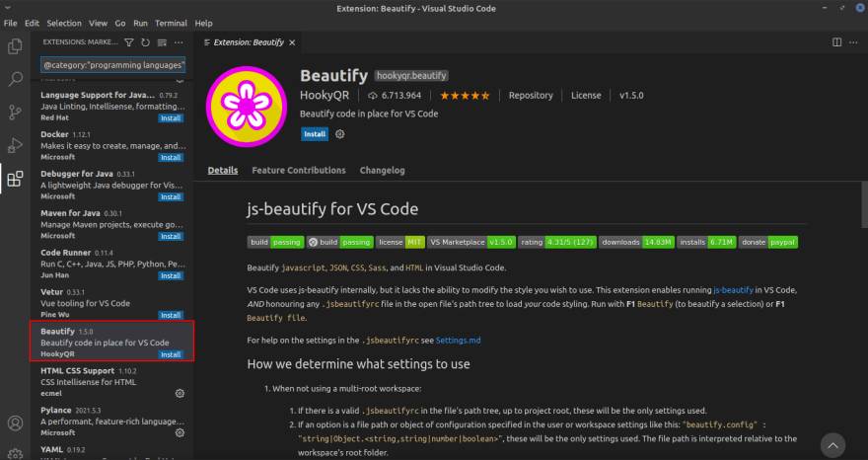Click the VS Marketplace v1.5.0 badge
The height and width of the screenshot is (460, 868).
coord(471,242)
